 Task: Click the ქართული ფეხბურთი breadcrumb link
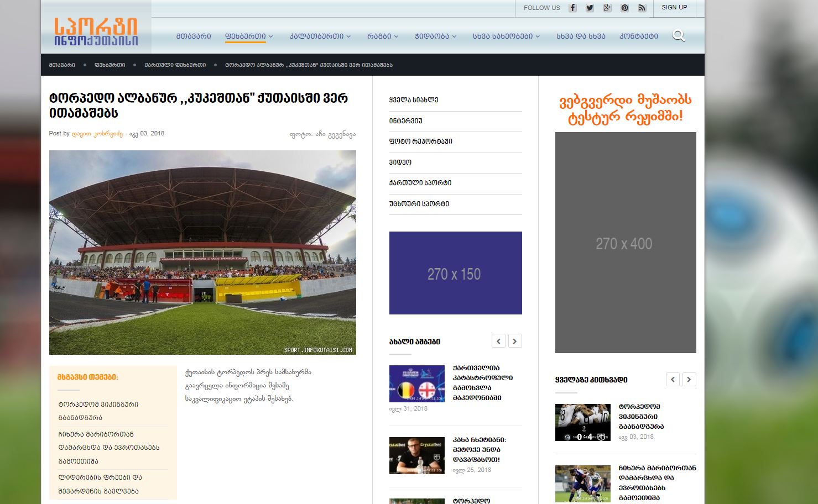point(175,65)
